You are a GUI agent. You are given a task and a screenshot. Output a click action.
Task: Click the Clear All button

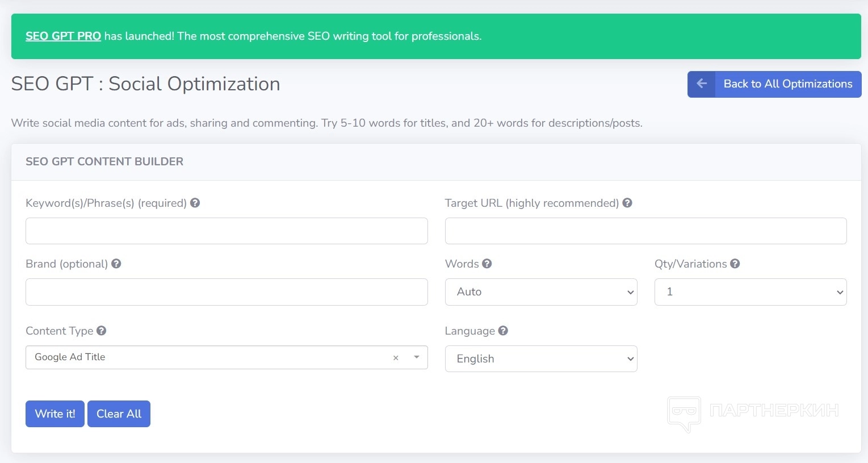pos(119,414)
